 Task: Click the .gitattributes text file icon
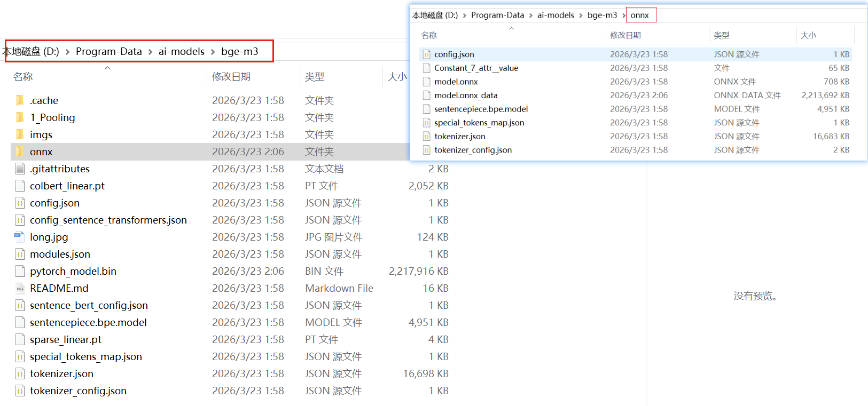(20, 169)
